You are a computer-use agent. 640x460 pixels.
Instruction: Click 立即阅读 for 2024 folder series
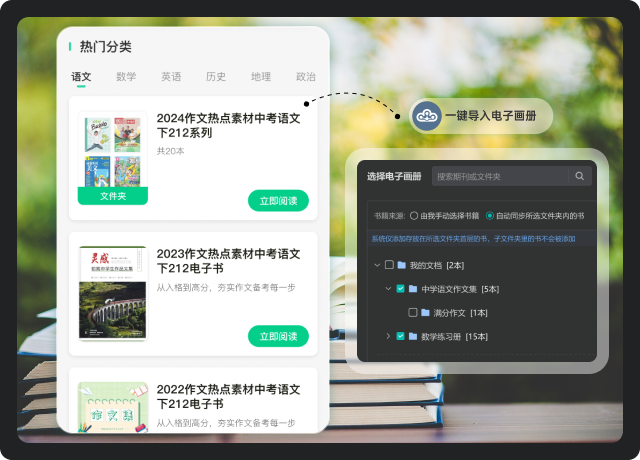click(278, 201)
